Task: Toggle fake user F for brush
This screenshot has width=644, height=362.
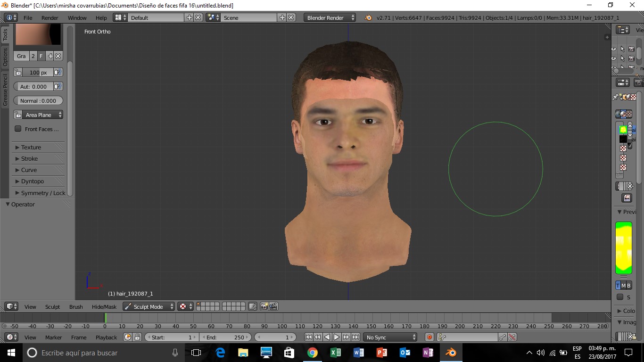Action: (x=41, y=56)
